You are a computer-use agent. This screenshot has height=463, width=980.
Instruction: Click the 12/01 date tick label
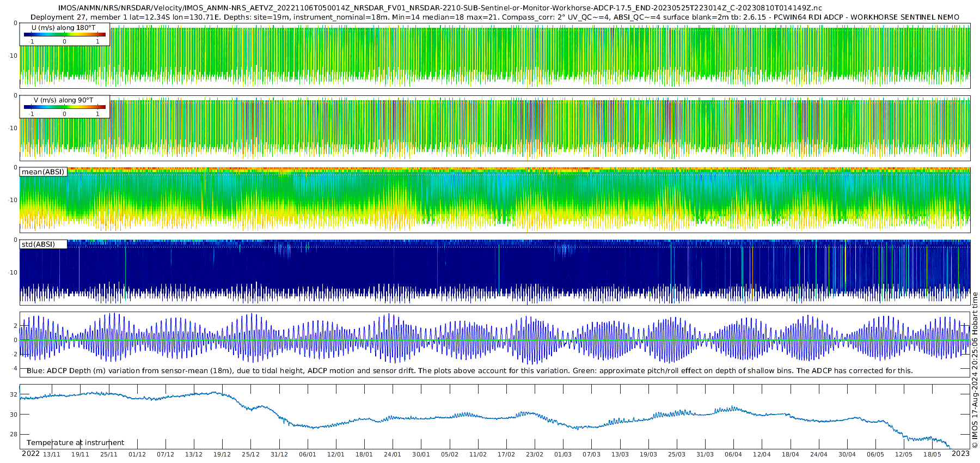point(336,454)
